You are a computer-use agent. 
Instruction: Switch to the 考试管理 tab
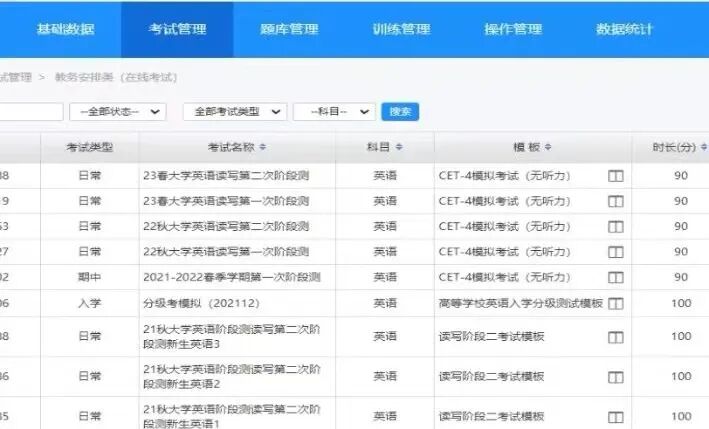point(177,29)
